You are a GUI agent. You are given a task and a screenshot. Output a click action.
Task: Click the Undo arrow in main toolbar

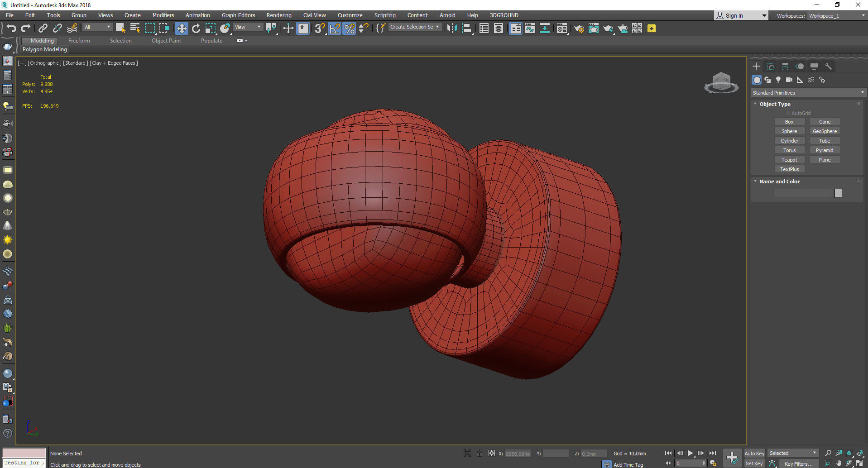coord(11,29)
